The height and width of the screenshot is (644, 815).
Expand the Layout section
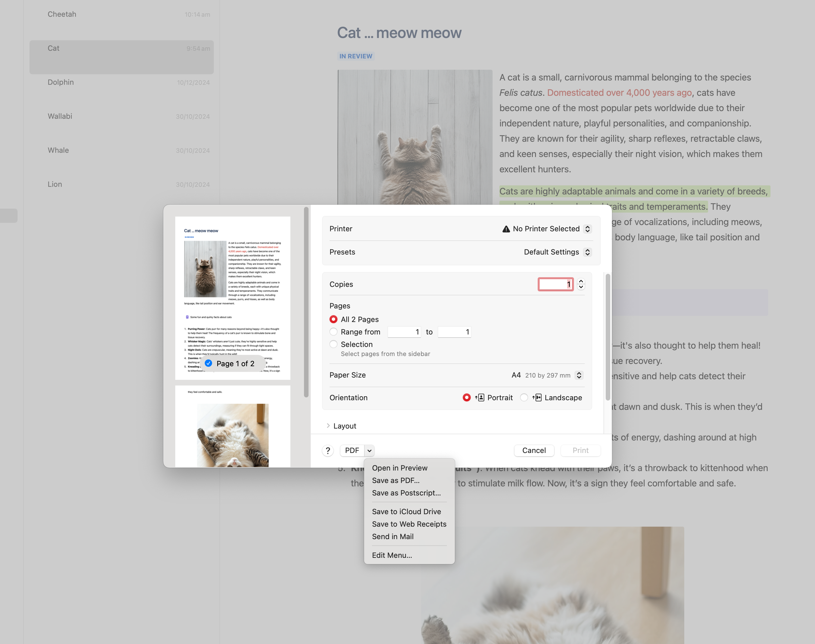[x=328, y=426]
